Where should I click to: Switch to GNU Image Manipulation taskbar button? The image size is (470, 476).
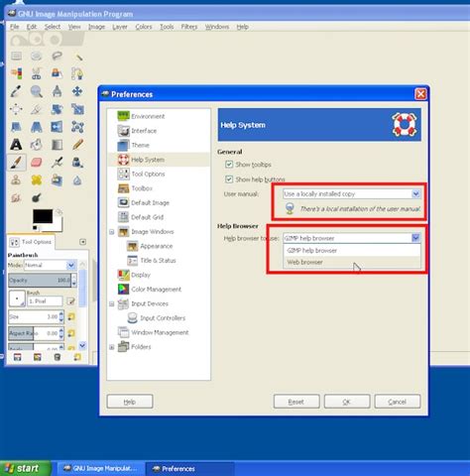(101, 468)
